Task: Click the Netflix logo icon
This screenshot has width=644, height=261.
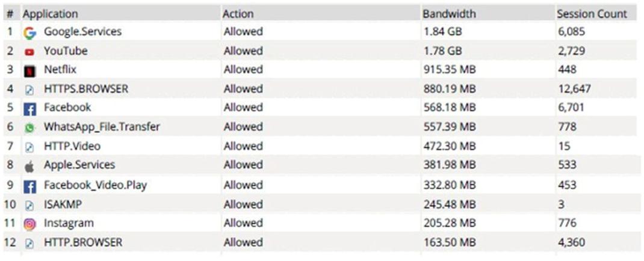Action: coord(29,70)
